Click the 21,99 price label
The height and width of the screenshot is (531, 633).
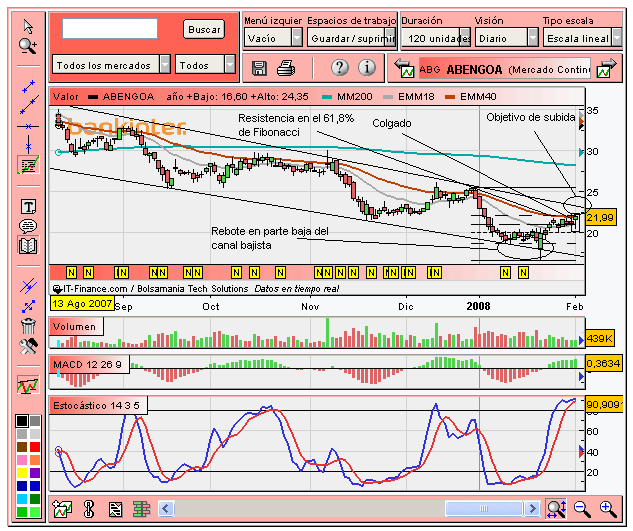600,218
